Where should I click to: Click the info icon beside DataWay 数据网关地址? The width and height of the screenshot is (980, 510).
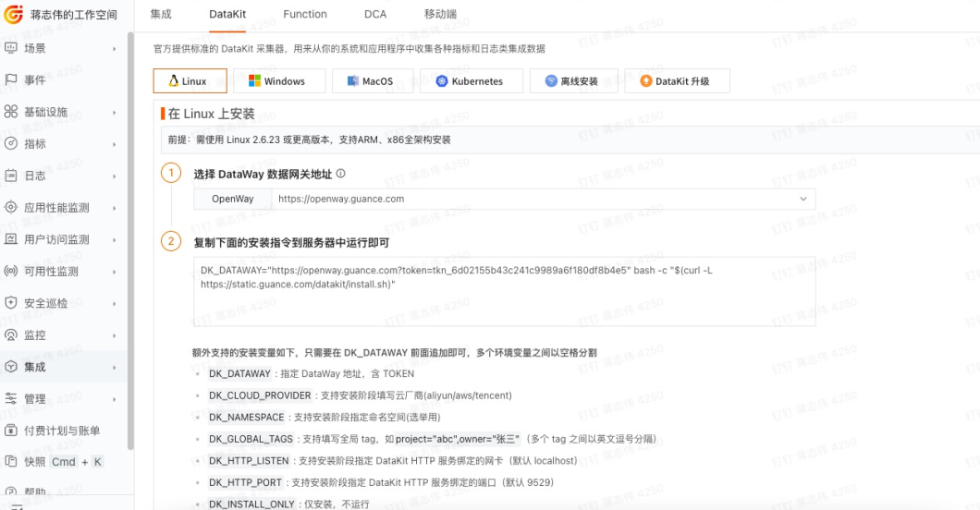(340, 174)
